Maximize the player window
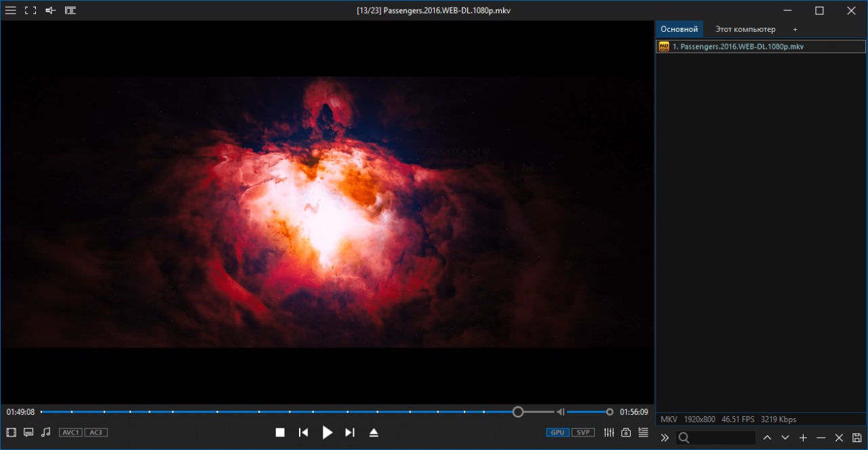 point(819,10)
